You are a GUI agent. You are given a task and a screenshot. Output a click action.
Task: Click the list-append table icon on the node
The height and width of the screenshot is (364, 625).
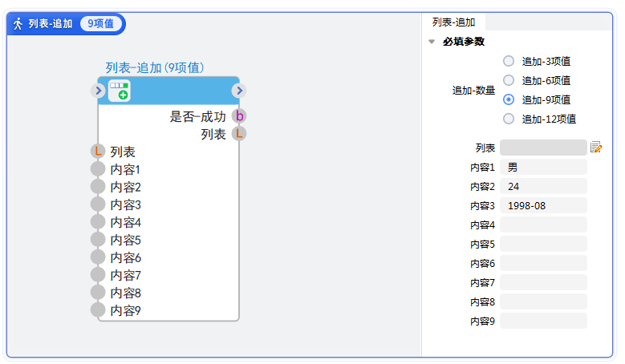click(x=120, y=91)
